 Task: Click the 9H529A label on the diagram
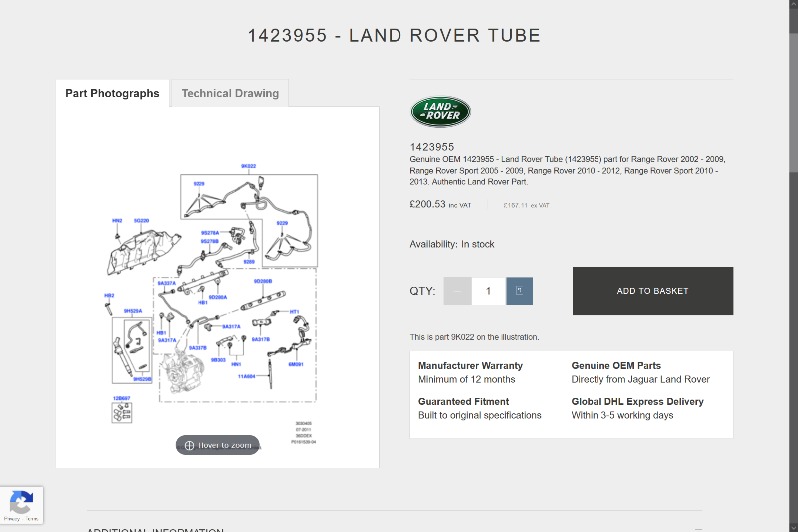pos(133,311)
